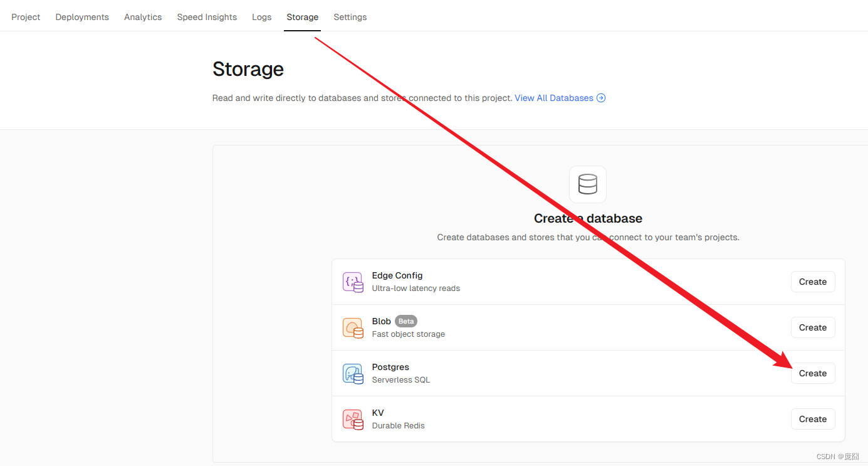Click the Postgres elephant icon
This screenshot has width=868, height=466.
tap(353, 373)
